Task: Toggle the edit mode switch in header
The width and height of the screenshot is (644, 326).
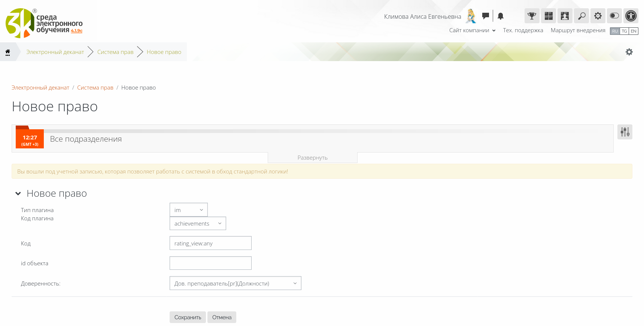Action: 614,16
